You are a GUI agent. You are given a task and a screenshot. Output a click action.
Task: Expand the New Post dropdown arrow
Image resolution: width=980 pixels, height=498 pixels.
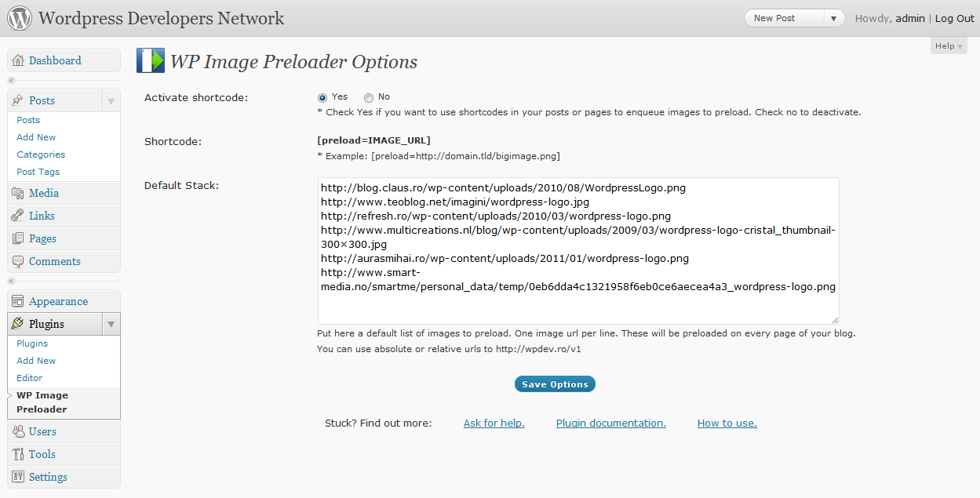(x=834, y=18)
